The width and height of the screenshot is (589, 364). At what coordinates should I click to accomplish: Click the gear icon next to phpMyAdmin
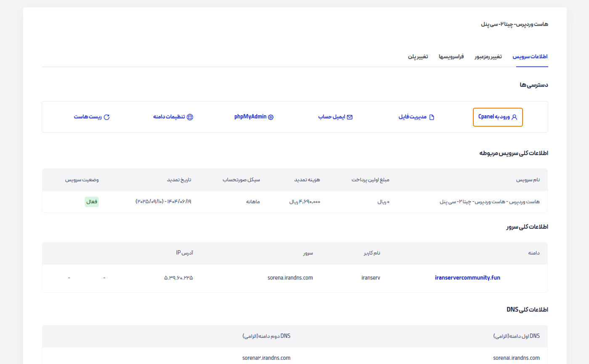pyautogui.click(x=271, y=117)
